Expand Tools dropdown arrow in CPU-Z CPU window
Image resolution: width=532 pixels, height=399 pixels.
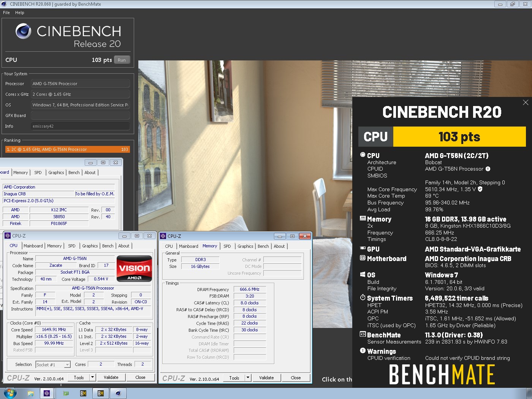(92, 377)
